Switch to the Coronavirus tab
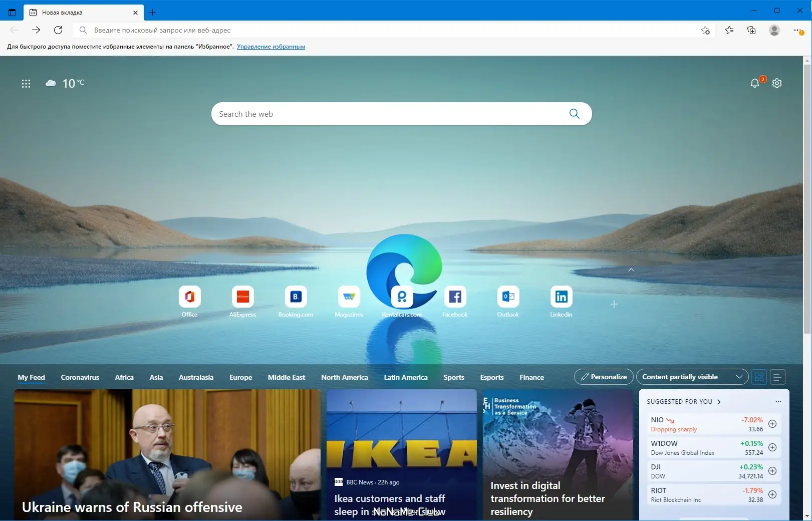This screenshot has height=521, width=812. tap(80, 377)
